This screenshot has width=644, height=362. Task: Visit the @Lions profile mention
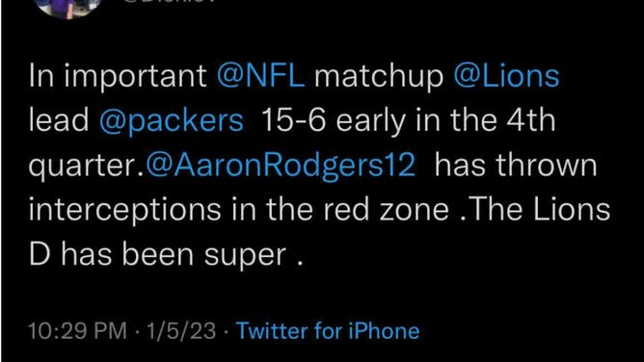pos(506,76)
